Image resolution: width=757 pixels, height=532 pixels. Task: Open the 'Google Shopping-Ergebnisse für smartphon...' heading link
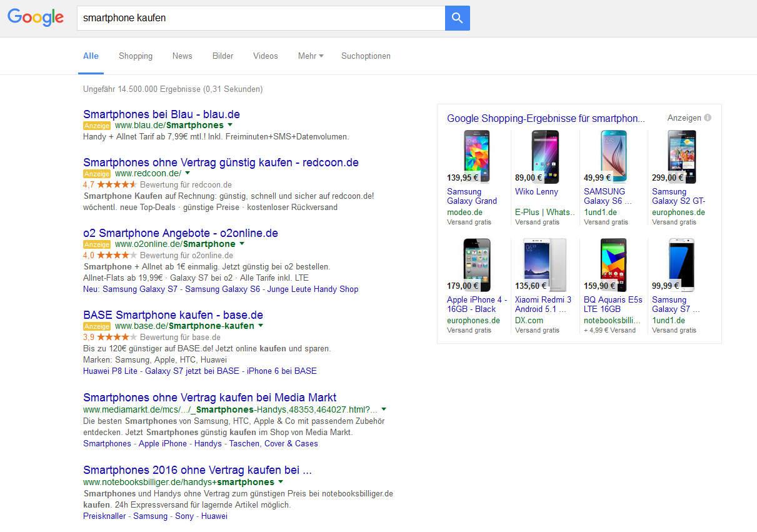tap(546, 118)
